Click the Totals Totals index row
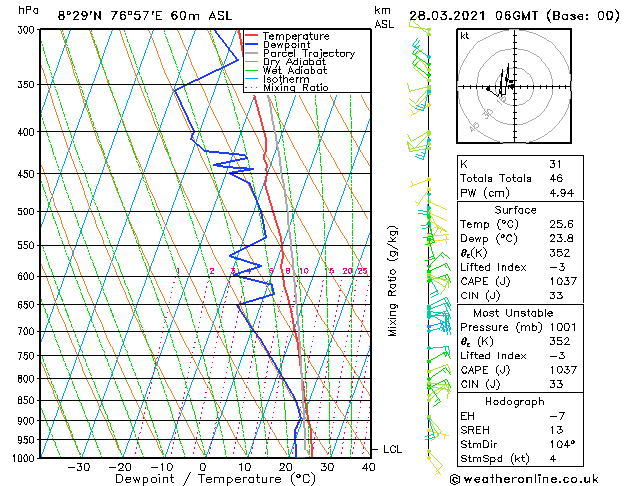629x486 pixels. click(520, 178)
